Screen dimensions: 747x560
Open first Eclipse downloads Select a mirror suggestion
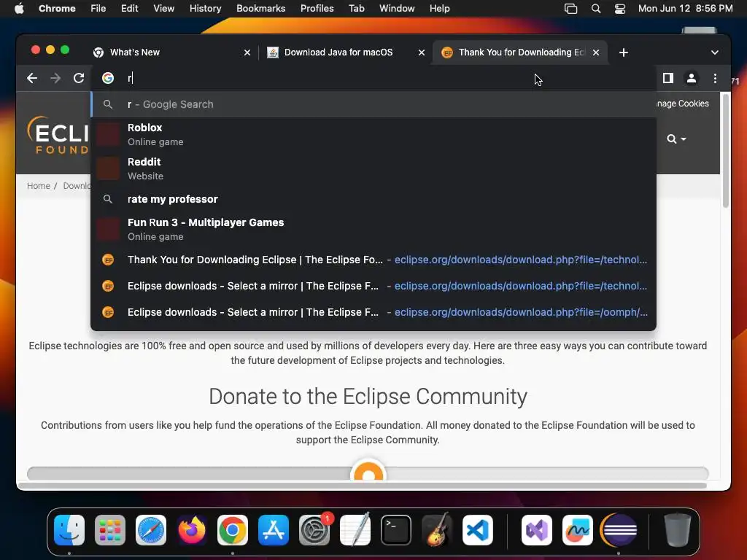click(373, 286)
